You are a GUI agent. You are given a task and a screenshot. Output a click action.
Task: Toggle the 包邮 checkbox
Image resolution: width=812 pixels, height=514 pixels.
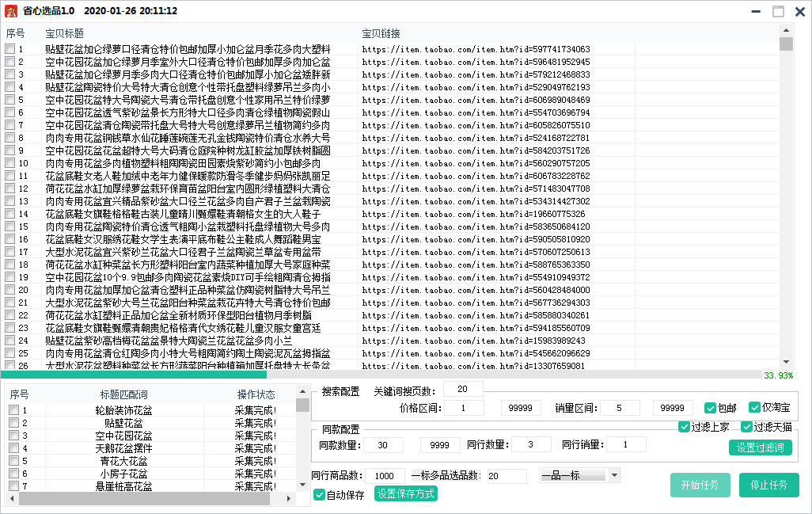pyautogui.click(x=711, y=408)
